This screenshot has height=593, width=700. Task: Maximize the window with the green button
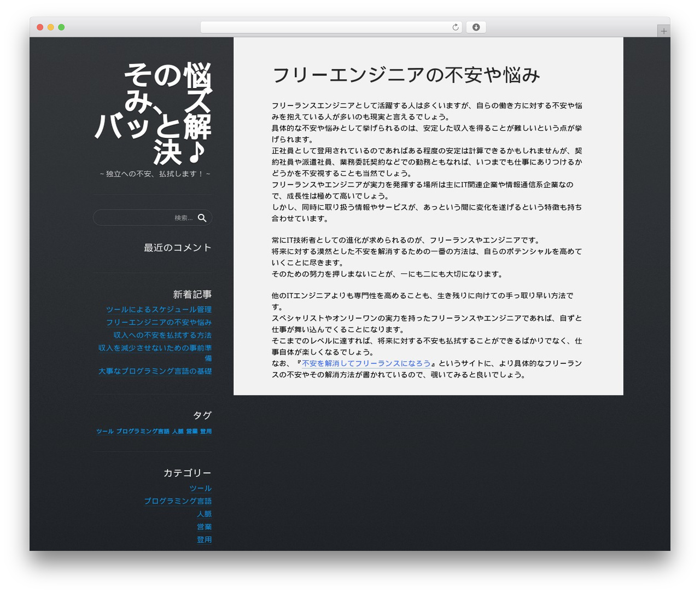point(61,27)
